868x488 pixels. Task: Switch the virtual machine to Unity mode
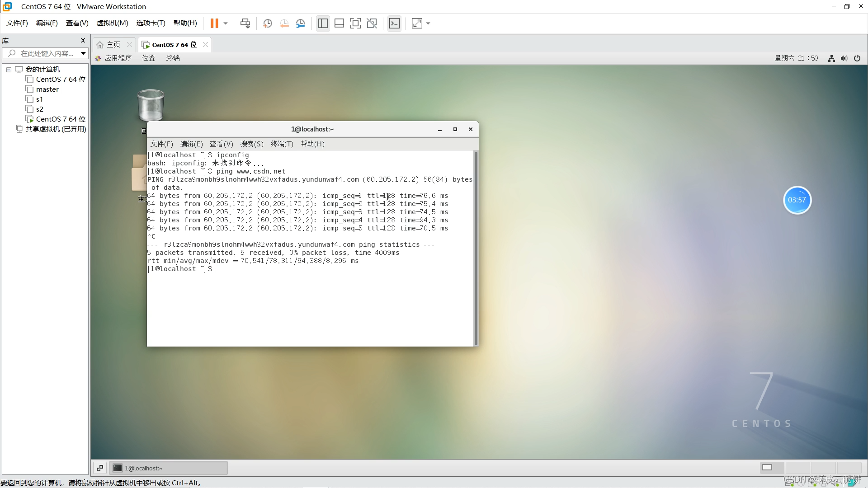[x=372, y=23]
